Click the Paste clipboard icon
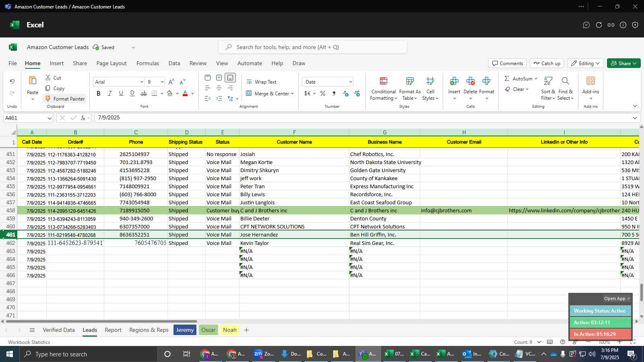Image resolution: width=644 pixels, height=362 pixels. pos(33,80)
